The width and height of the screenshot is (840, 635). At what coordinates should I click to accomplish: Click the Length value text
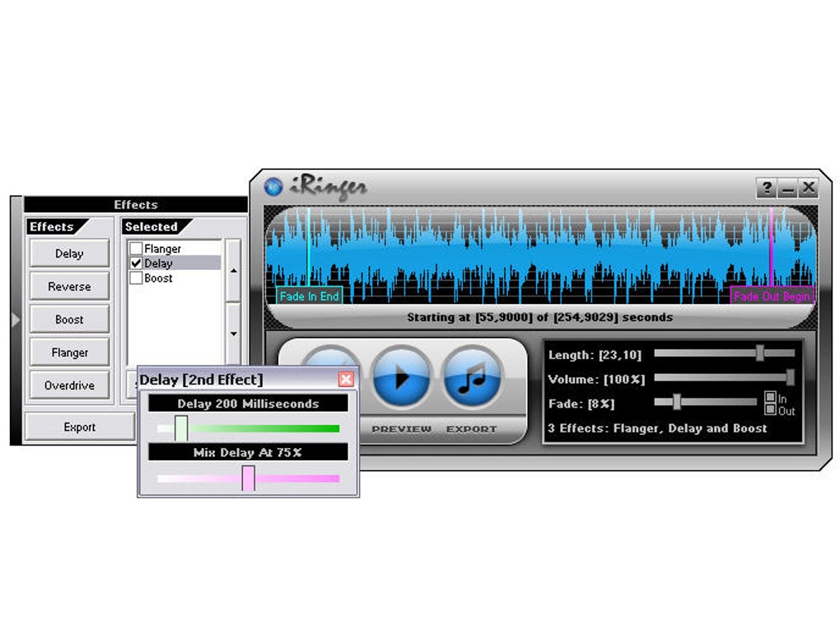595,355
